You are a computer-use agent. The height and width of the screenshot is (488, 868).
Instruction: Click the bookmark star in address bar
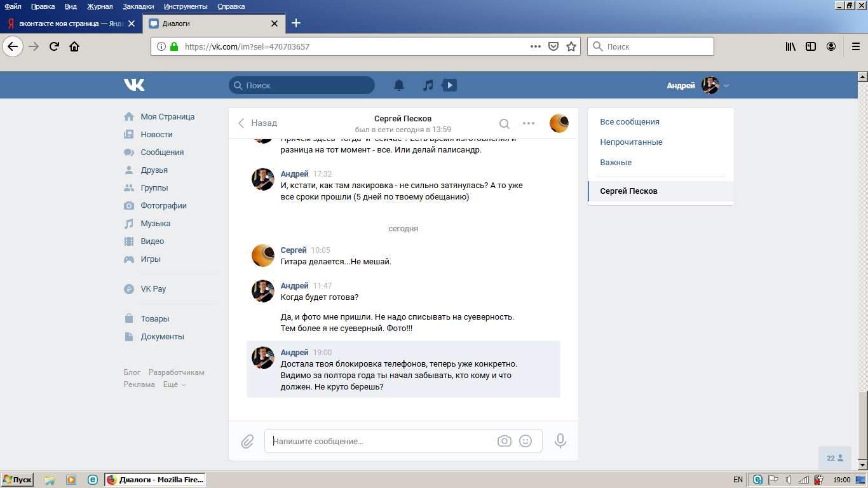click(571, 46)
